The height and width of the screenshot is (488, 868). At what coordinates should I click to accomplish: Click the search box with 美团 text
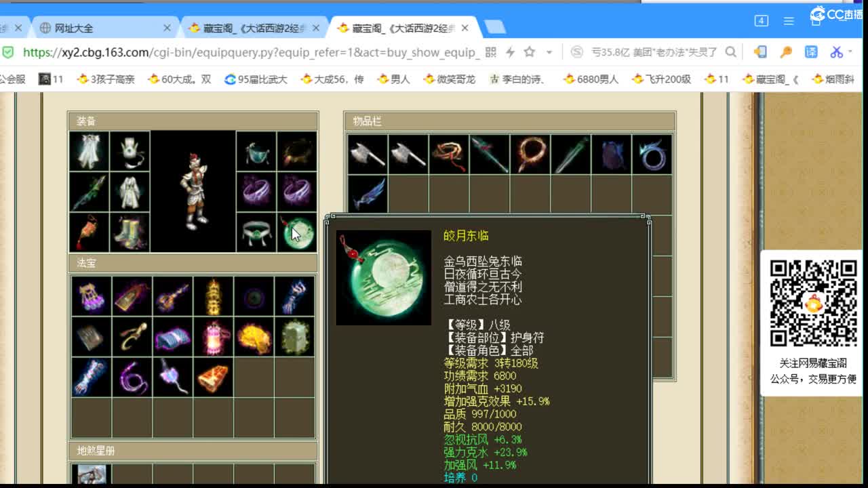(x=654, y=52)
